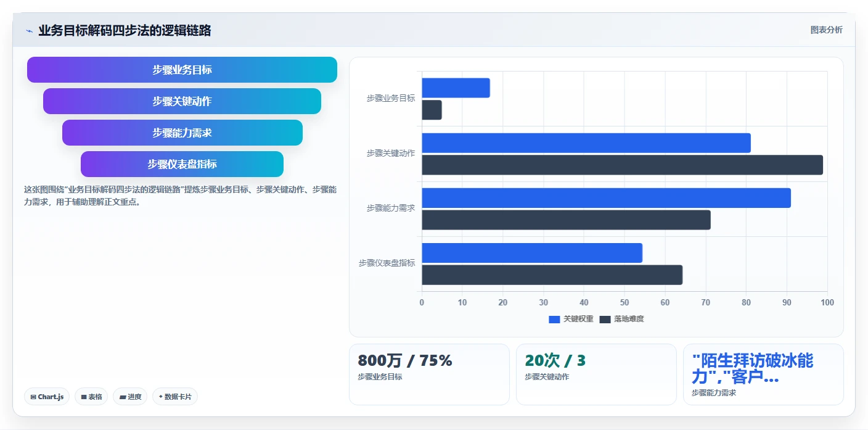The height and width of the screenshot is (430, 868).
Task: Click the blue lightning icon beside the title
Action: tap(29, 31)
